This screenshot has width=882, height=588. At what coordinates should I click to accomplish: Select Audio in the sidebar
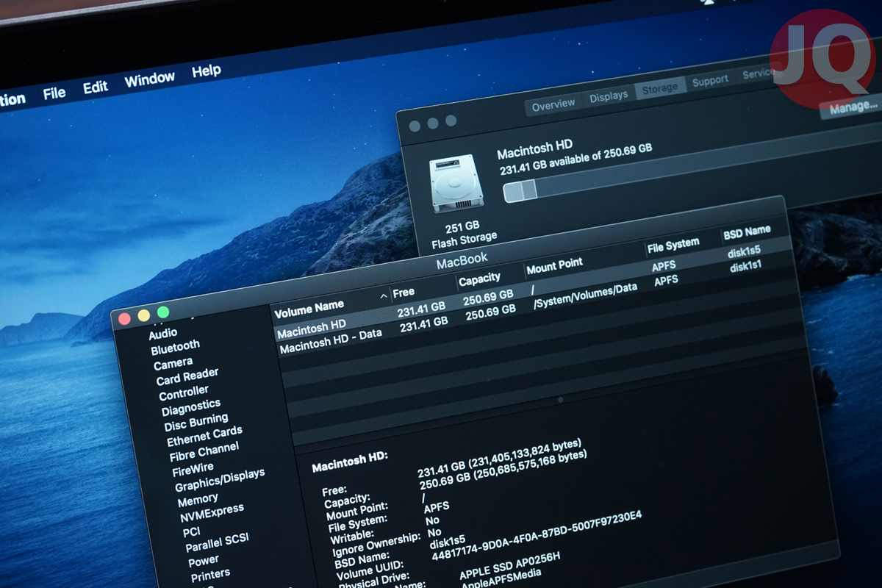163,334
